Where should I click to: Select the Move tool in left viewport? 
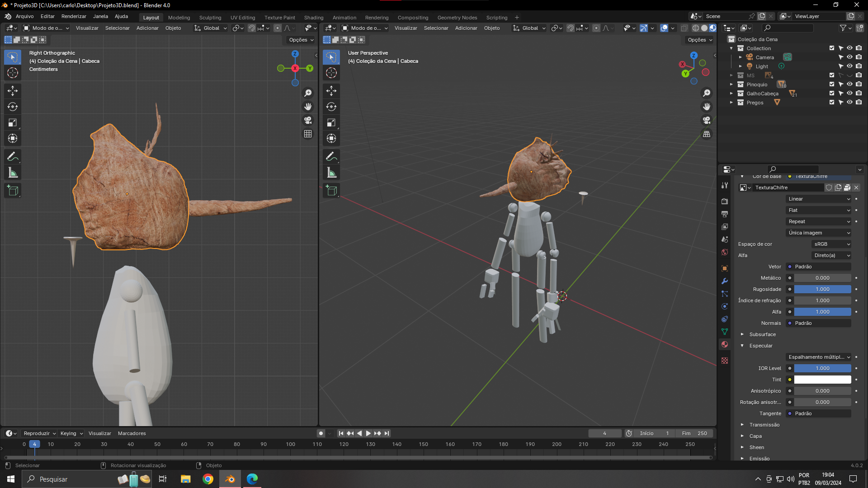click(x=13, y=91)
